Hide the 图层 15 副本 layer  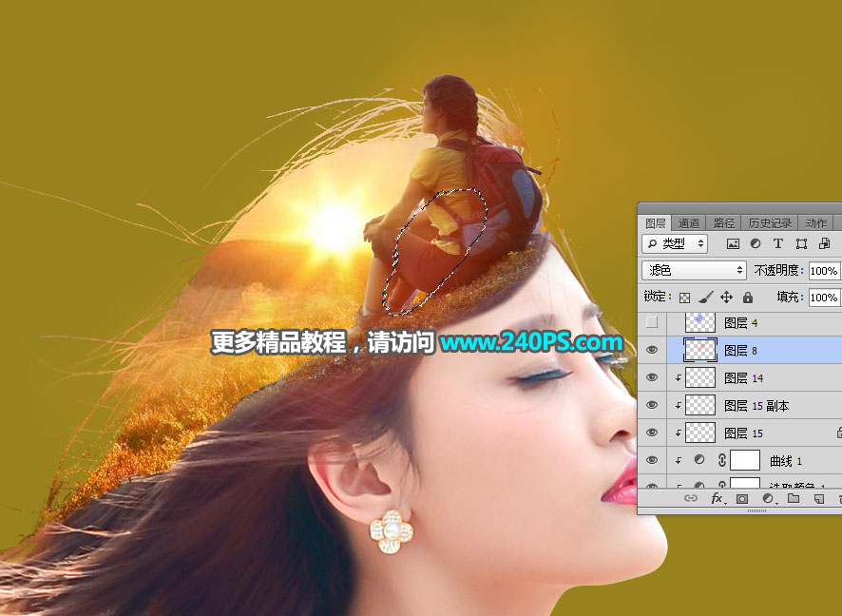651,405
